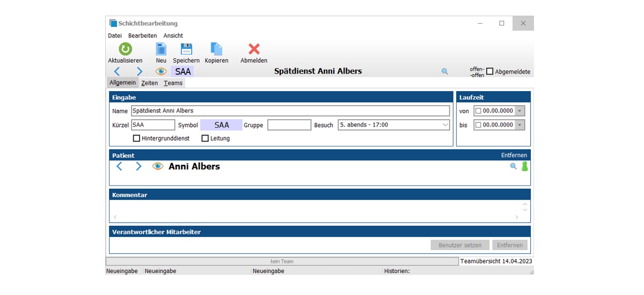Go to previous shift with top left arrow
Image resolution: width=644 pixels, height=295 pixels.
click(117, 71)
